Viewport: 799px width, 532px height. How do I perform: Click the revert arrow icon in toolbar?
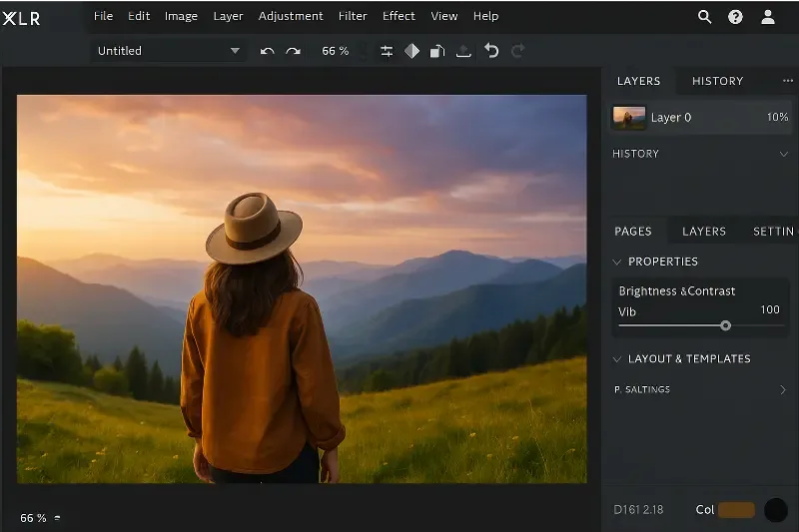tap(491, 50)
